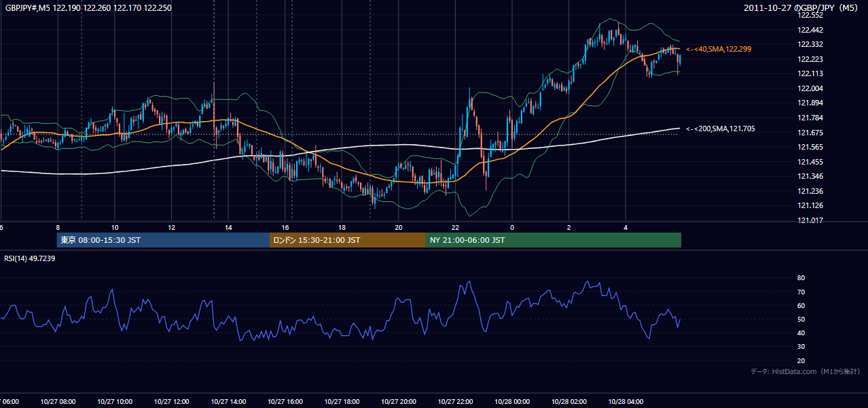
Task: Click the 10/27 10:00 time label
Action: coord(115,402)
